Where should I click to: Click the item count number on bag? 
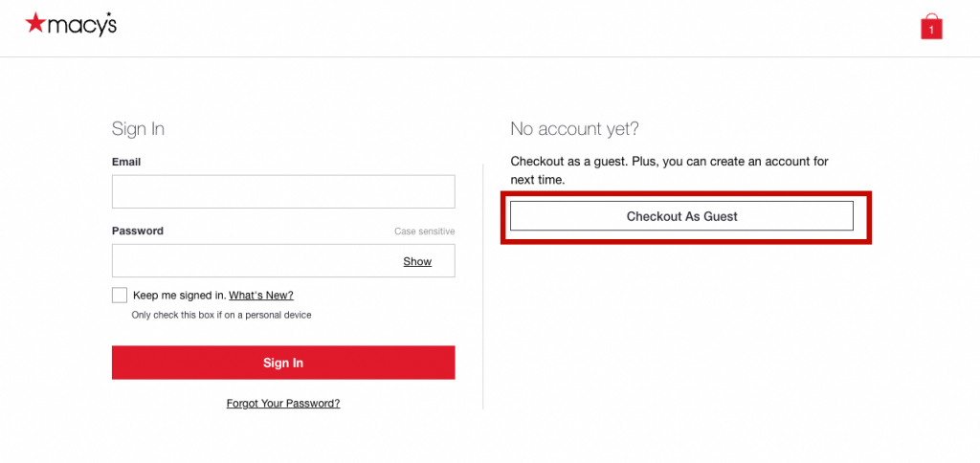pos(931,31)
